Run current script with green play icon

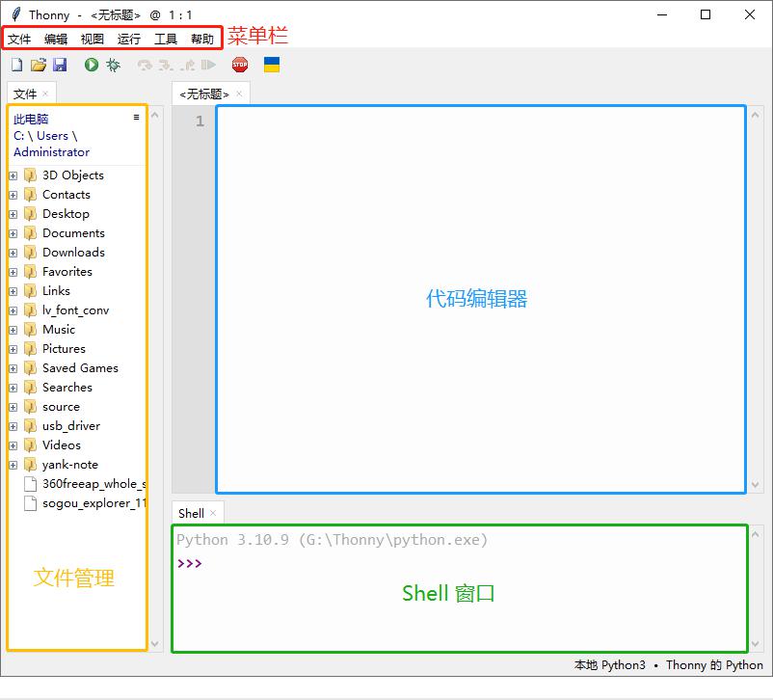92,65
